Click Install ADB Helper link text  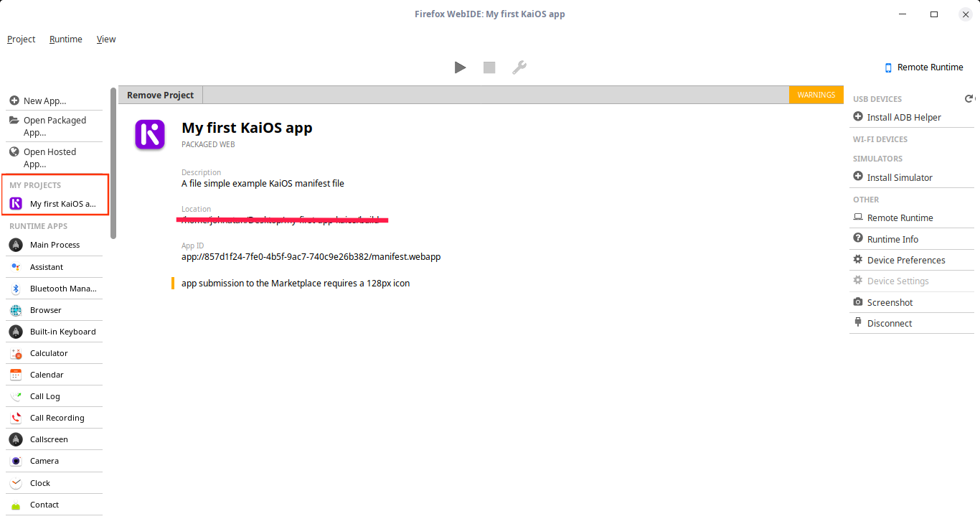click(x=904, y=117)
